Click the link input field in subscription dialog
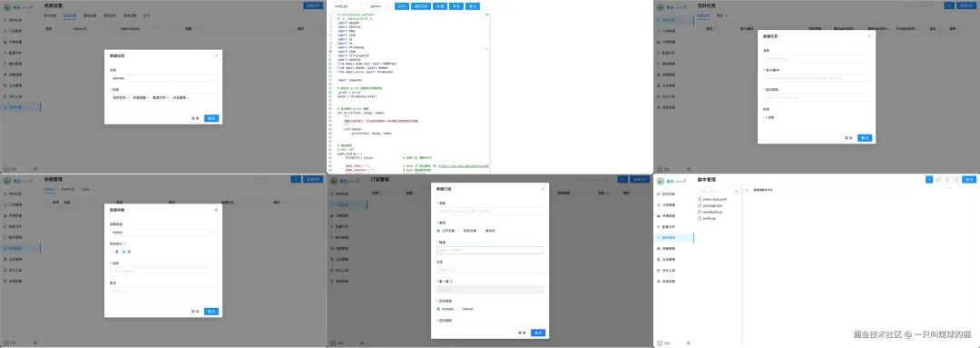The height and width of the screenshot is (348, 980). (490, 251)
